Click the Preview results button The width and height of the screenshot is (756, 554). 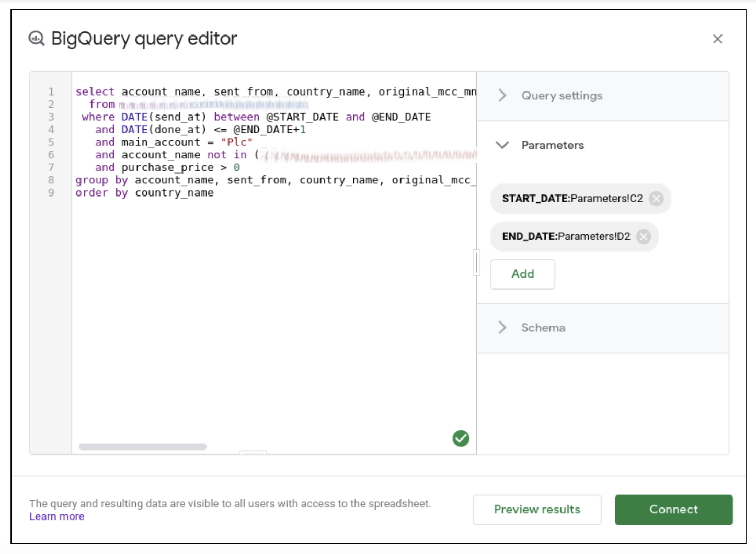pos(536,510)
